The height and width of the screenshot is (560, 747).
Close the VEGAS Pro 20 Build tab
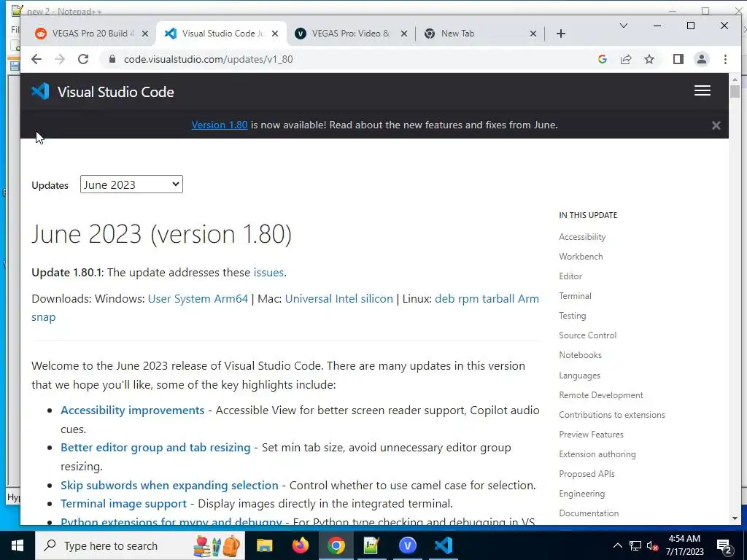(145, 34)
